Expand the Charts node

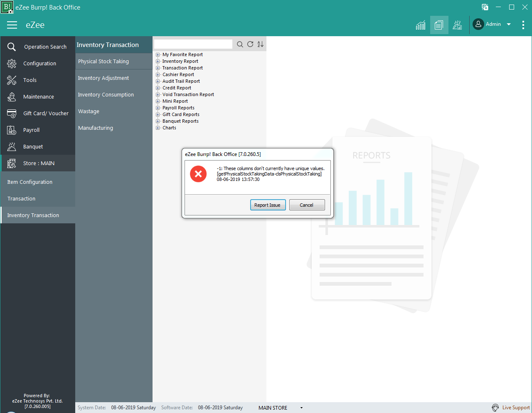click(158, 128)
